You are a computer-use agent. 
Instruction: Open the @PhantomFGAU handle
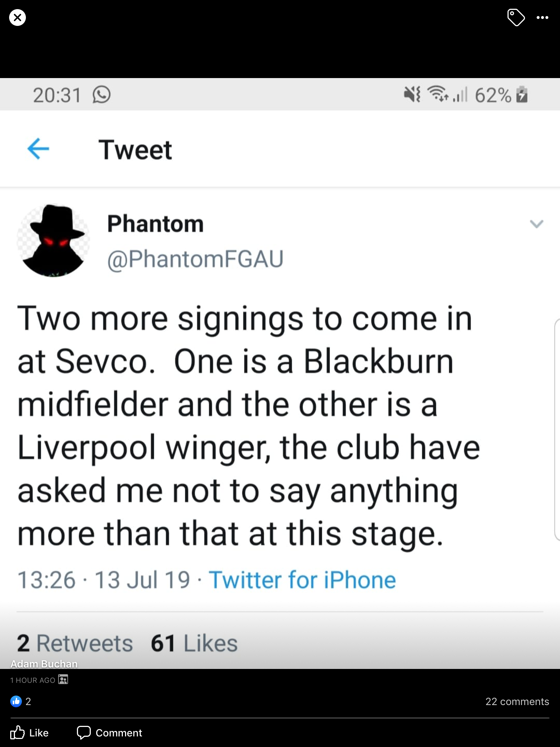click(195, 259)
